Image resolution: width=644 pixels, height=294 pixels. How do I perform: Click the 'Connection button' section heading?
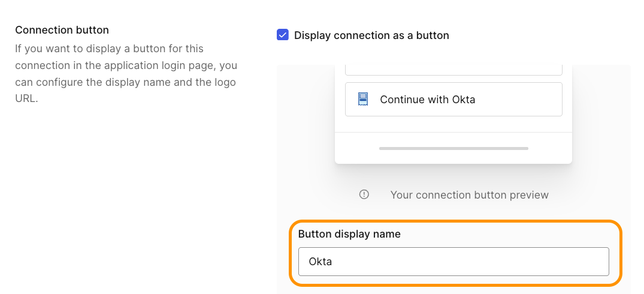point(62,30)
